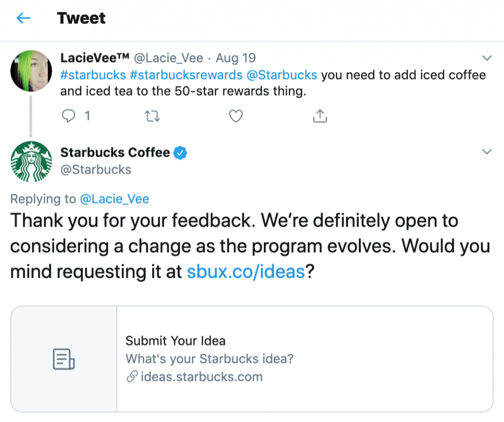The width and height of the screenshot is (504, 422).
Task: Toggle like on the Starbucks reply
Action: 236,116
